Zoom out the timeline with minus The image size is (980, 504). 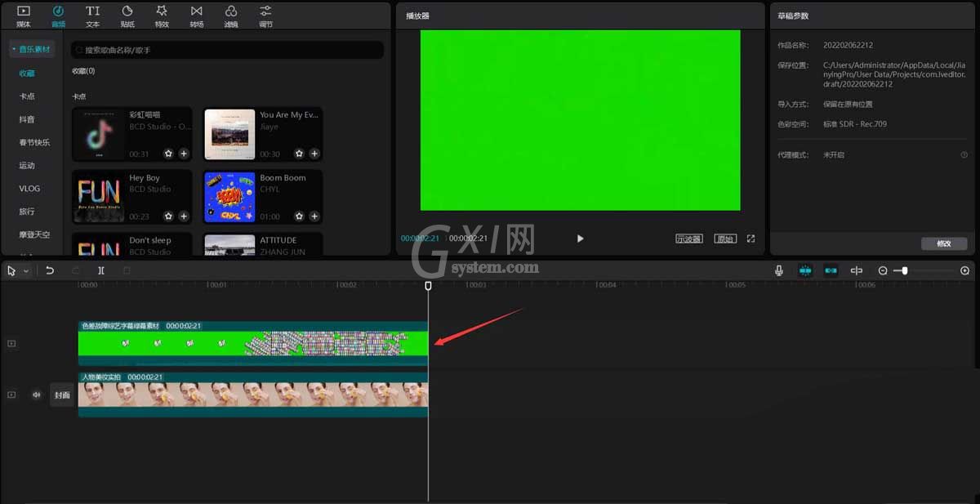883,270
